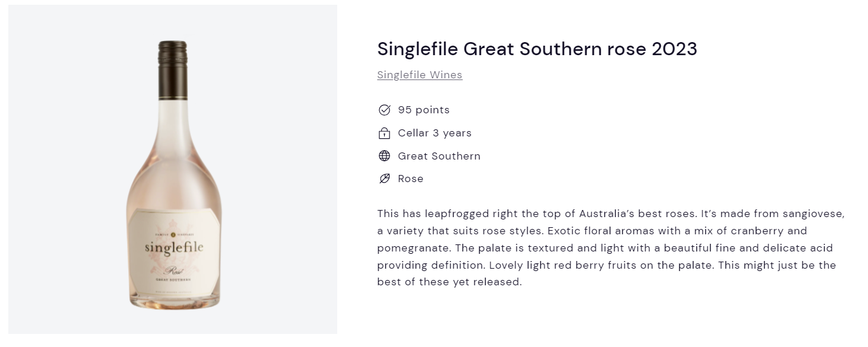This screenshot has width=868, height=347.
Task: Click the cellar lock icon
Action: [384, 133]
